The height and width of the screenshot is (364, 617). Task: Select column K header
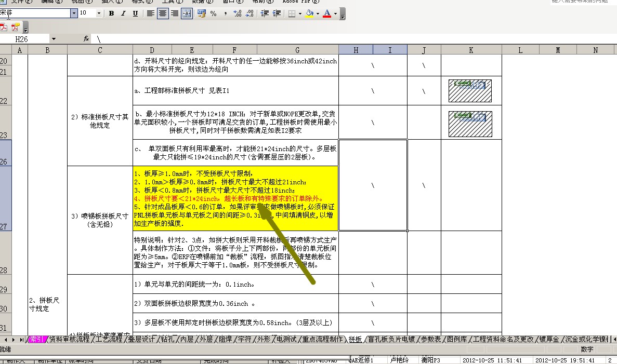tap(471, 50)
